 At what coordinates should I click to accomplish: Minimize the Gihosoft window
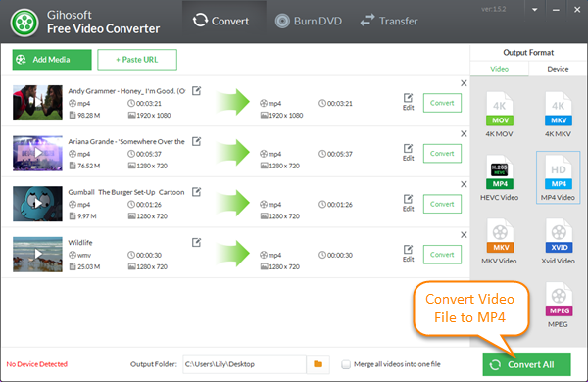tap(556, 10)
